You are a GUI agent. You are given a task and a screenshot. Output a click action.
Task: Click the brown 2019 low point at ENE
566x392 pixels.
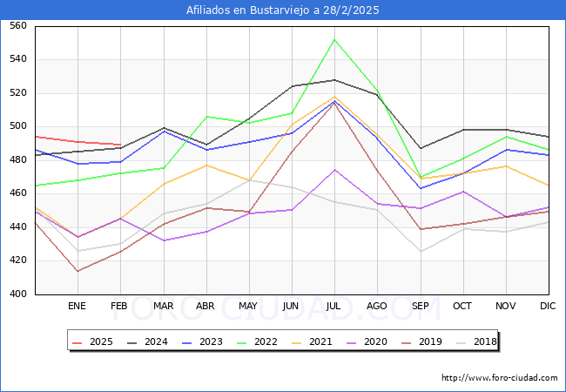click(77, 271)
